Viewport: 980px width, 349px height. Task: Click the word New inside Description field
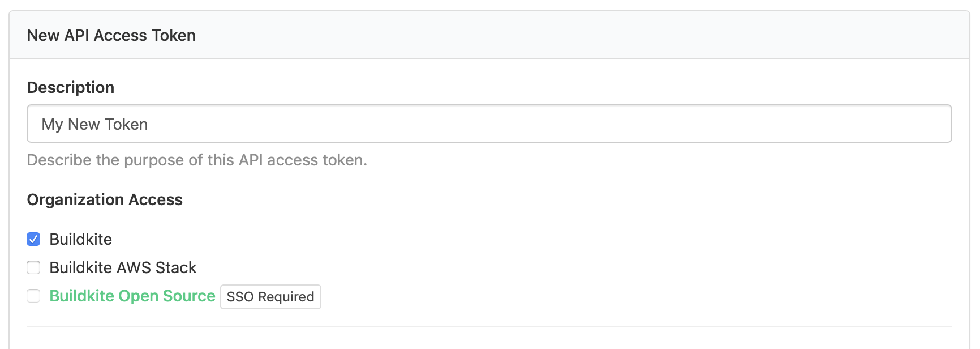(x=84, y=124)
